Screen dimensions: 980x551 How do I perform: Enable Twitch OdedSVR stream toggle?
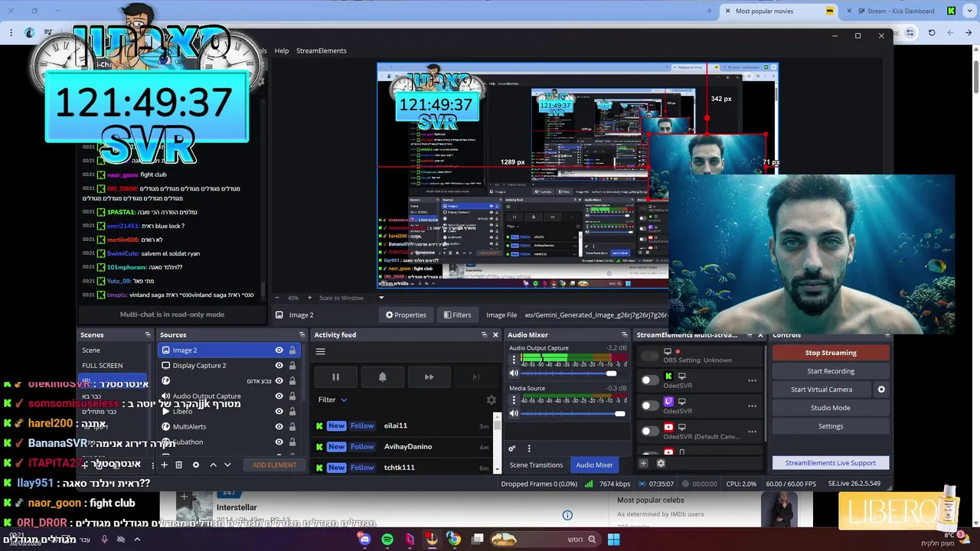(x=649, y=406)
